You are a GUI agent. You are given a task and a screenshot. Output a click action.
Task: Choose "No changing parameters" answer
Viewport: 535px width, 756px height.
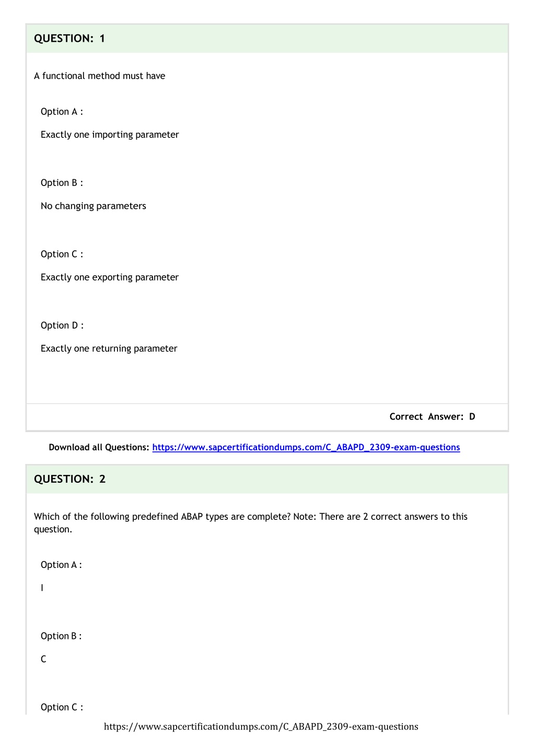click(94, 206)
